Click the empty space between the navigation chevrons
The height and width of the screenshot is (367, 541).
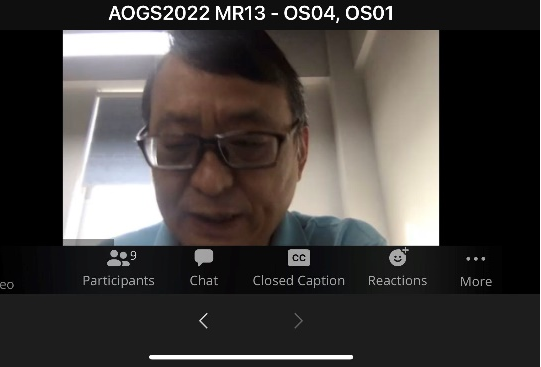[x=251, y=321]
